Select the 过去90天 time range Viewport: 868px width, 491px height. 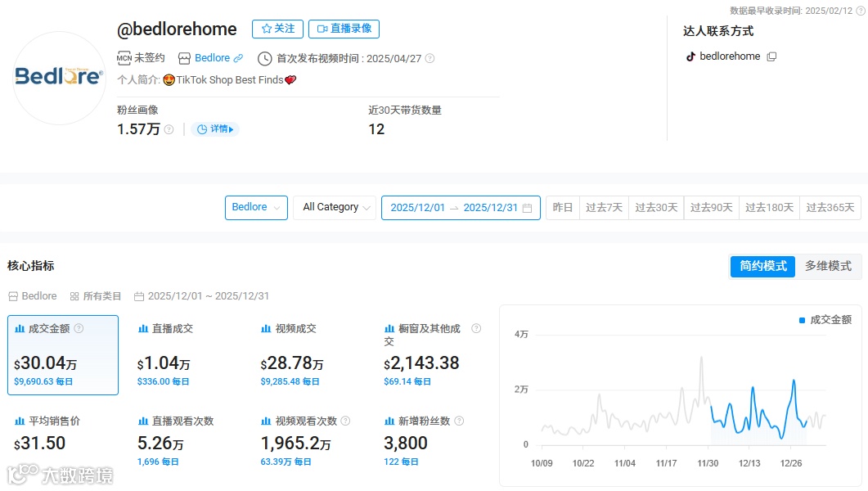tap(712, 208)
